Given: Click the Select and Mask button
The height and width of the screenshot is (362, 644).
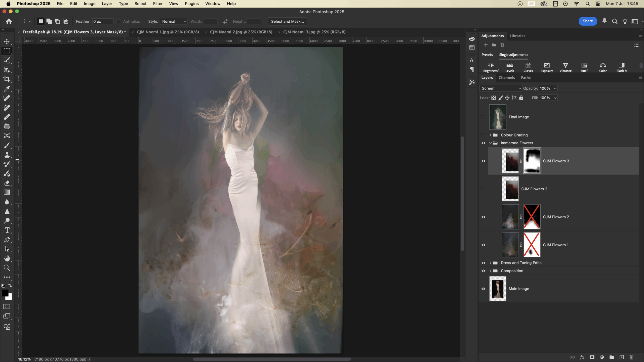Looking at the screenshot, I should 287,22.
